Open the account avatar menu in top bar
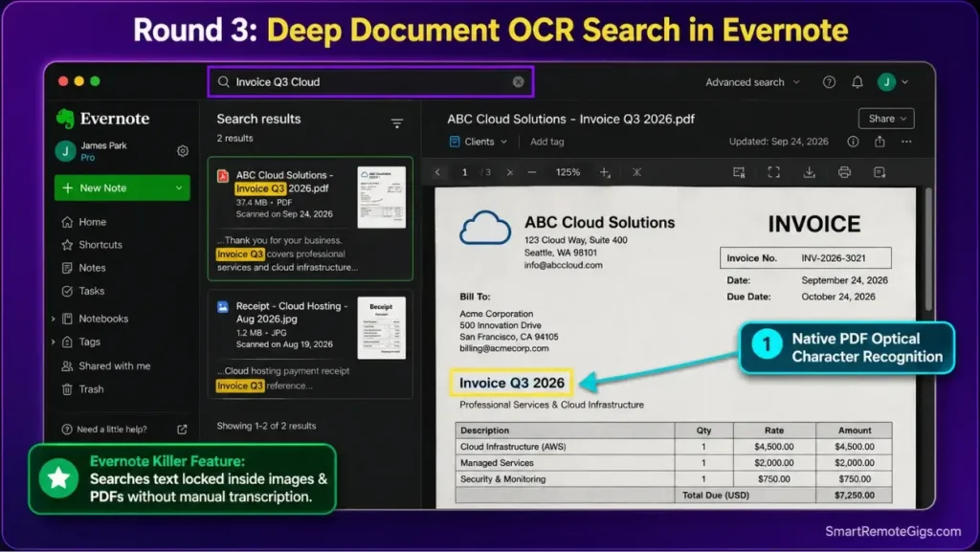 [x=893, y=82]
